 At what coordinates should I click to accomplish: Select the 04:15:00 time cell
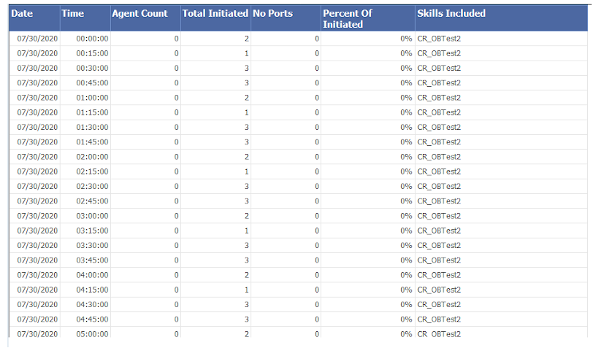pos(85,290)
